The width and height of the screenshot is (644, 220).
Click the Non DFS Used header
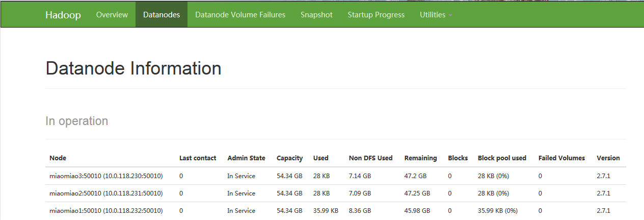(x=370, y=158)
